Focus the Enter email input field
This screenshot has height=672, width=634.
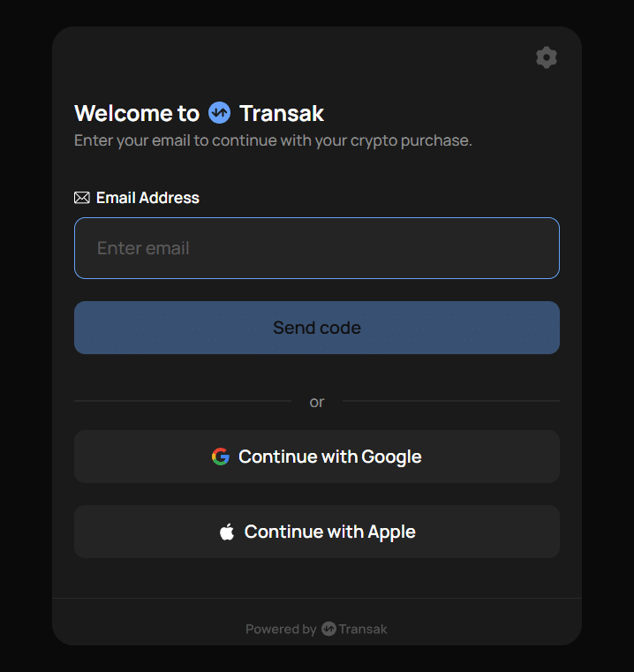tap(317, 248)
